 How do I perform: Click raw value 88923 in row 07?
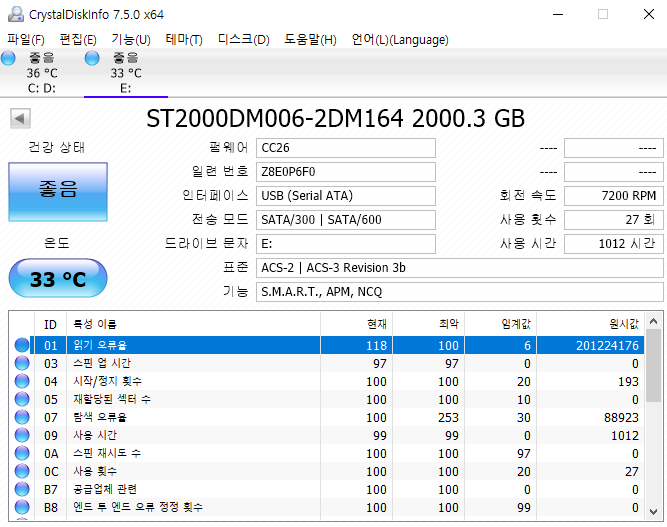pos(621,417)
